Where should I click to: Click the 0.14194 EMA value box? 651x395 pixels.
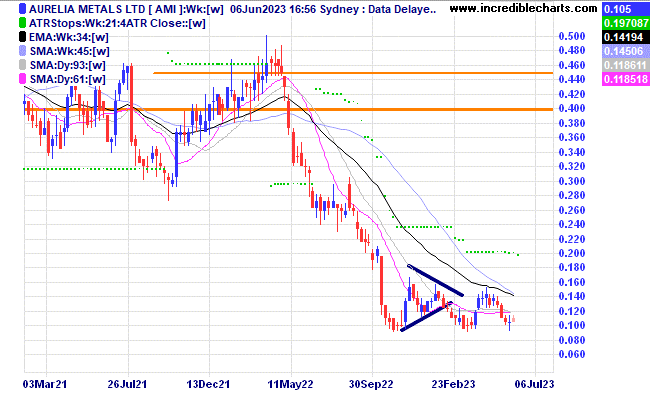coord(626,37)
